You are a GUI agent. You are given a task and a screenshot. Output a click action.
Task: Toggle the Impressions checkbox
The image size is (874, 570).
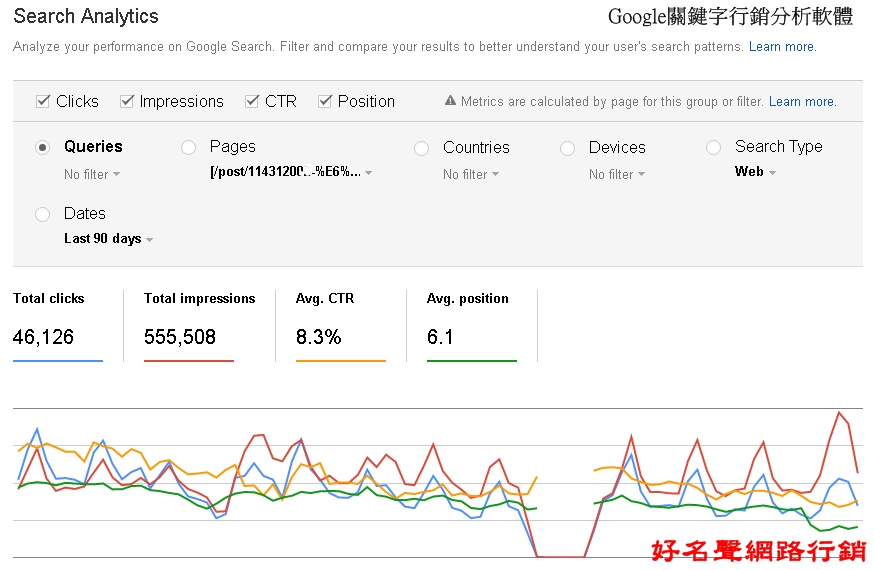[127, 101]
